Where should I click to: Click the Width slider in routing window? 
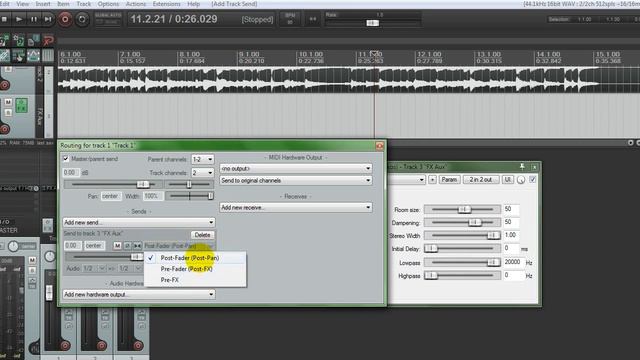click(189, 196)
